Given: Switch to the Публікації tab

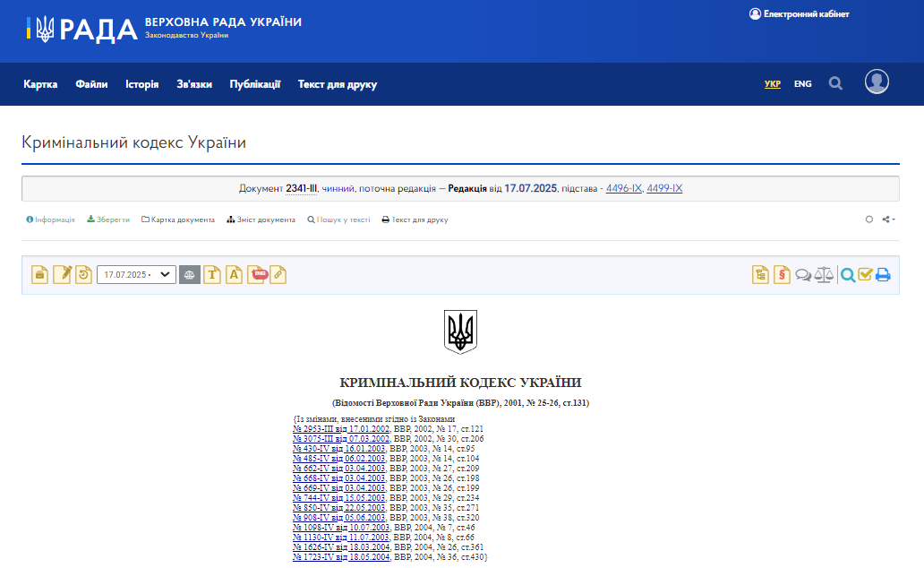Looking at the screenshot, I should point(255,83).
